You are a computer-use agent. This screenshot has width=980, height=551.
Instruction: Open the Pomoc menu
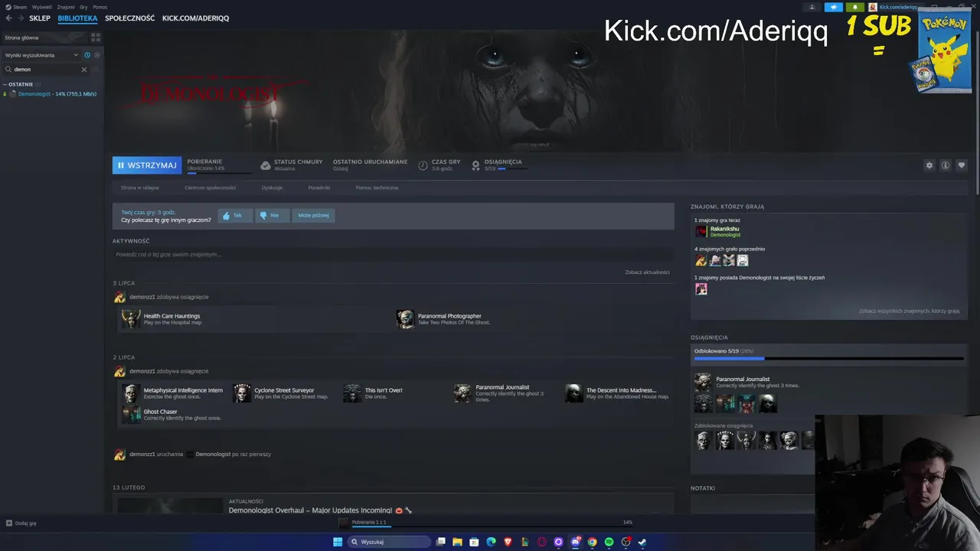point(100,7)
